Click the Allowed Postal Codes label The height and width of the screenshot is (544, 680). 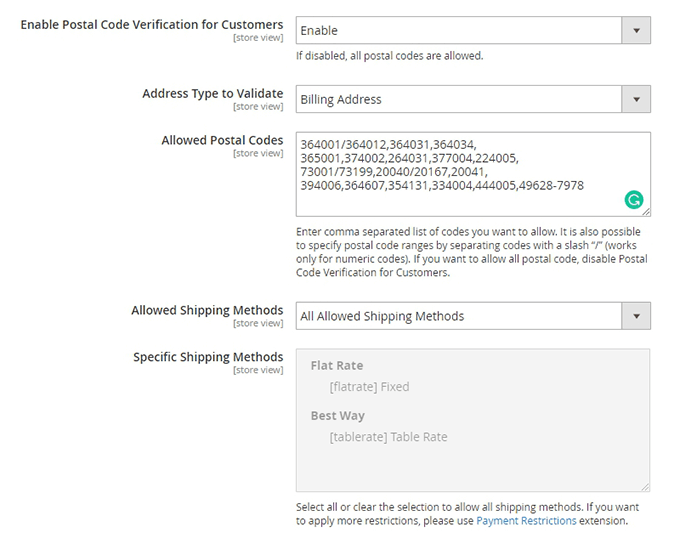click(222, 140)
